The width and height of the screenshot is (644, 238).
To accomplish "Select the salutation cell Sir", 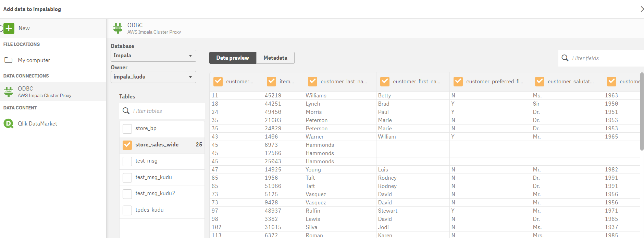I will click(536, 104).
